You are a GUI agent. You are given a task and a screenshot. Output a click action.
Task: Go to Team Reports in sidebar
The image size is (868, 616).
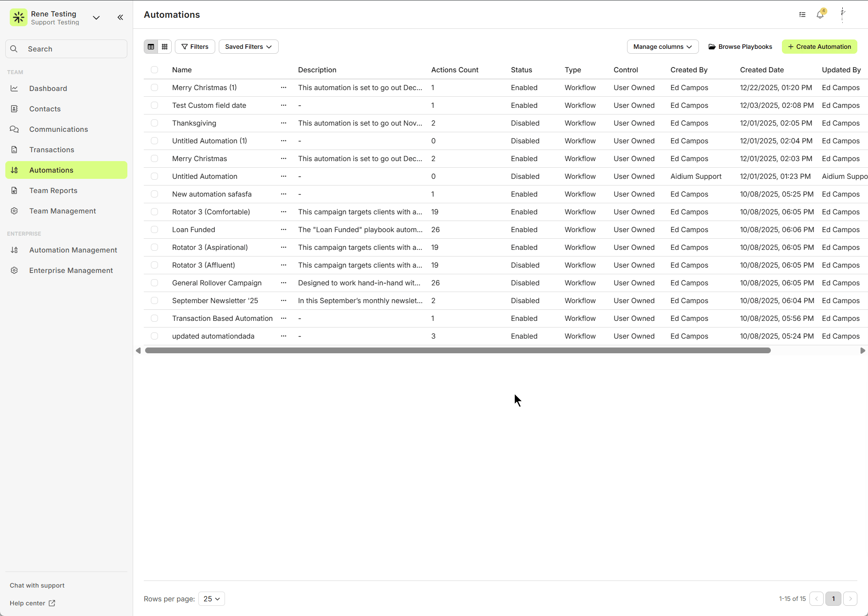tap(53, 190)
